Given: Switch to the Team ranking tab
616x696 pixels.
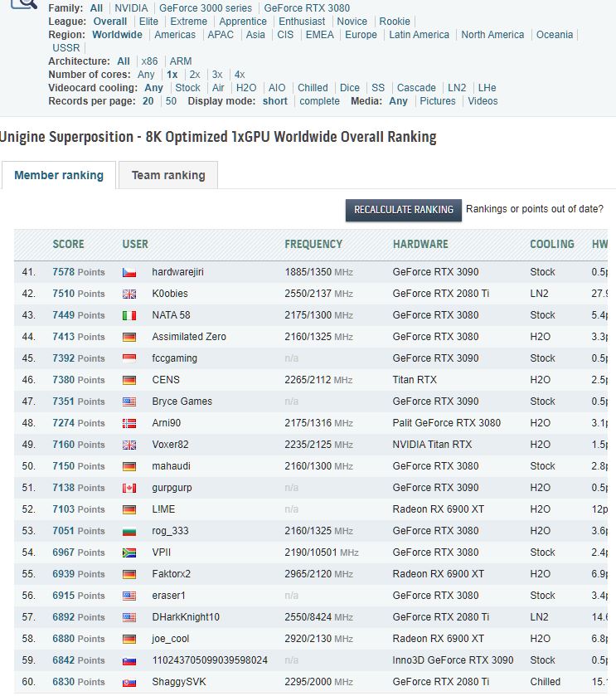Looking at the screenshot, I should click(168, 175).
